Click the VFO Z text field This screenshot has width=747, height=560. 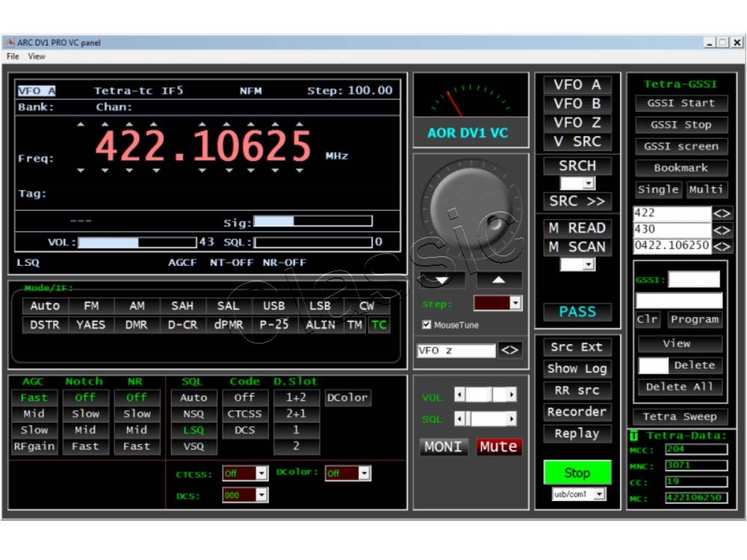[456, 351]
